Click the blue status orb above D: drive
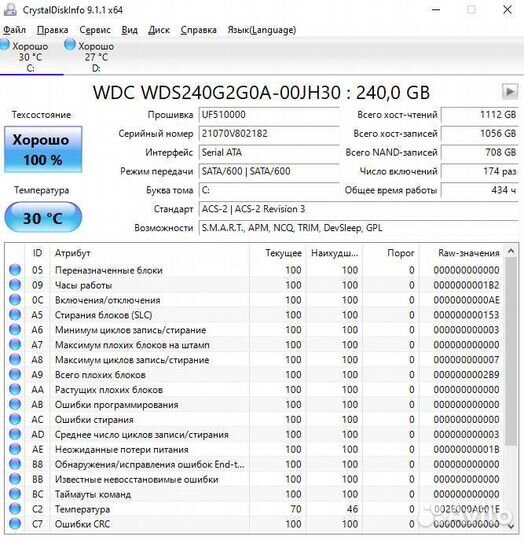Image resolution: width=524 pixels, height=540 pixels. [70, 45]
